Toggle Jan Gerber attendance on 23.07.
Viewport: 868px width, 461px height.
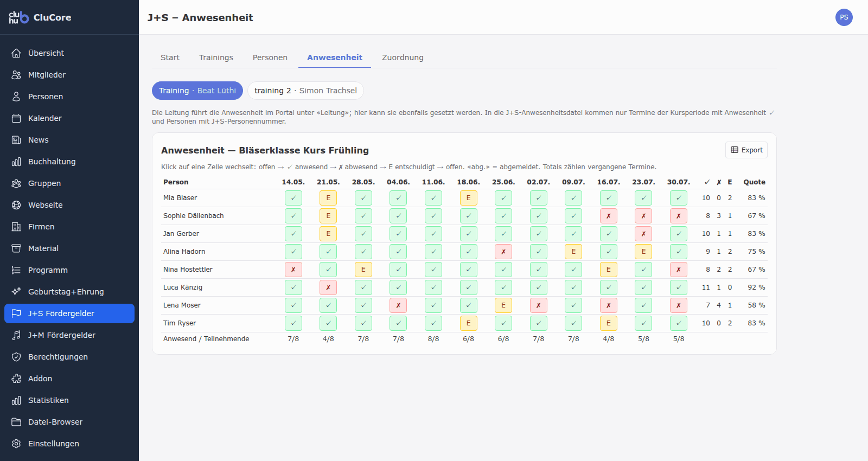pos(643,234)
